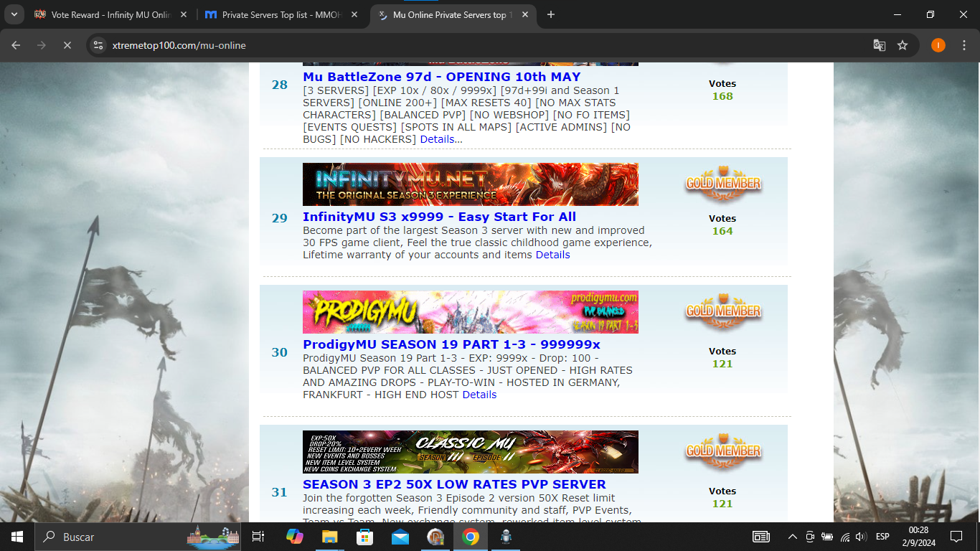Click the volume icon in system tray

click(861, 537)
